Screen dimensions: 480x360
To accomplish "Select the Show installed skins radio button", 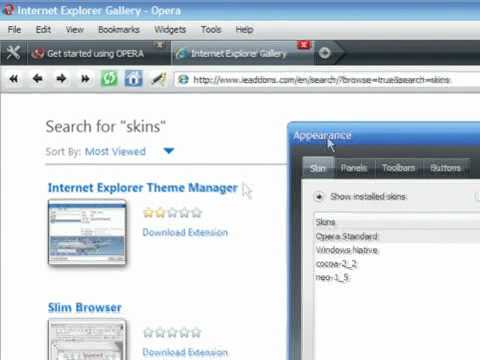I will click(319, 197).
